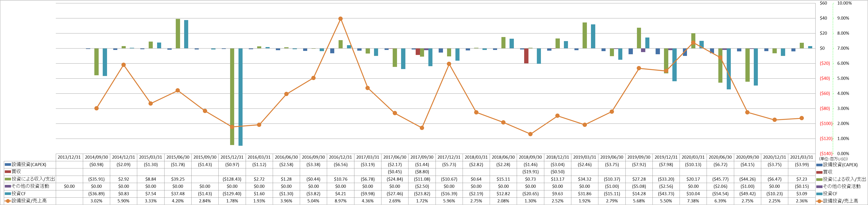Click the 2019/03/31 date column header

(x=585, y=157)
